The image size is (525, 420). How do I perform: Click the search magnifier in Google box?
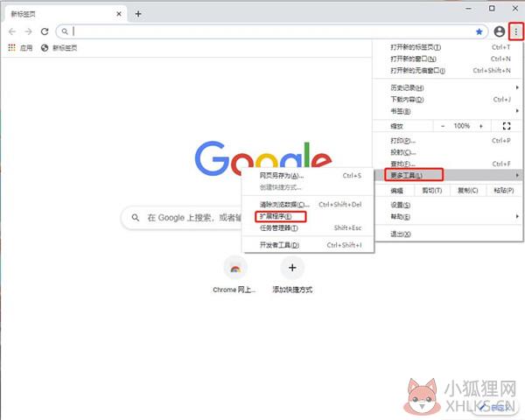[x=136, y=218]
